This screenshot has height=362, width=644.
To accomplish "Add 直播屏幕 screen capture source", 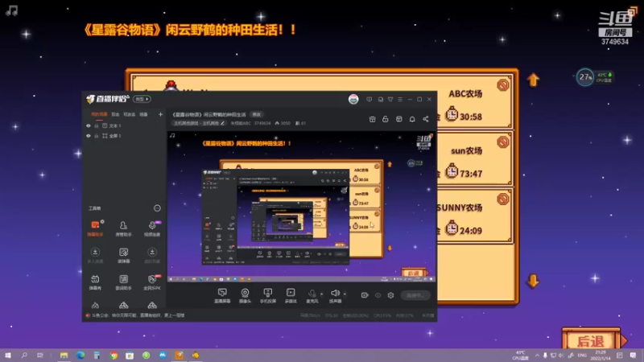I will click(x=222, y=295).
